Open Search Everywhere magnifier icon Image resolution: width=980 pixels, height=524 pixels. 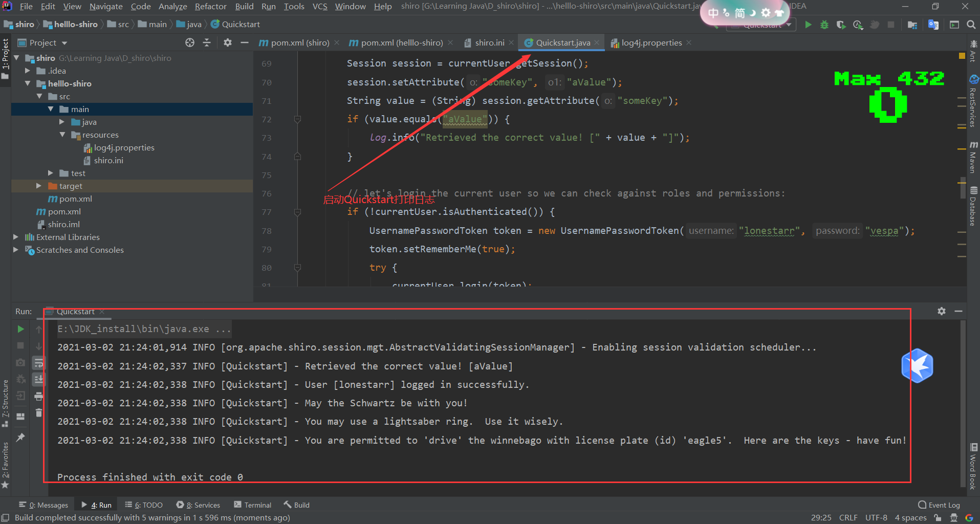pos(971,25)
